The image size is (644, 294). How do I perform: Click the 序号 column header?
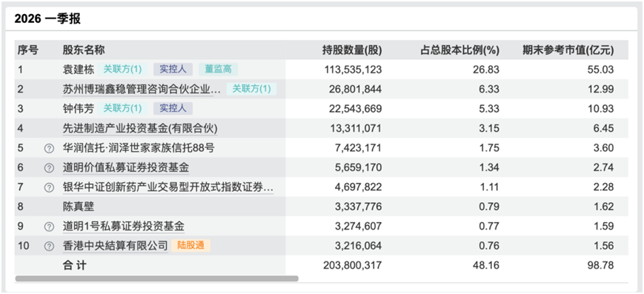[28, 50]
